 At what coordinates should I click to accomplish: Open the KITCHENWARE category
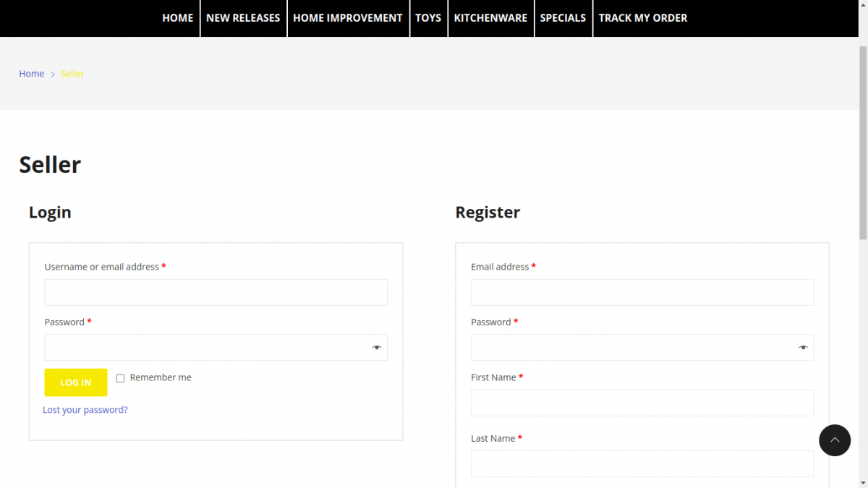490,18
